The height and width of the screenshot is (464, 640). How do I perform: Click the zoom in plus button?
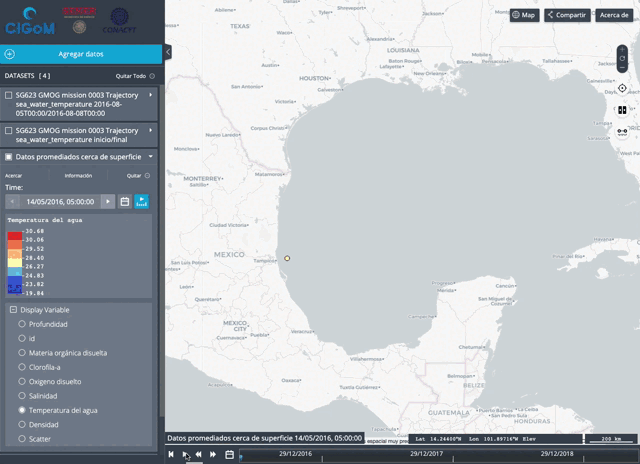coord(622,50)
